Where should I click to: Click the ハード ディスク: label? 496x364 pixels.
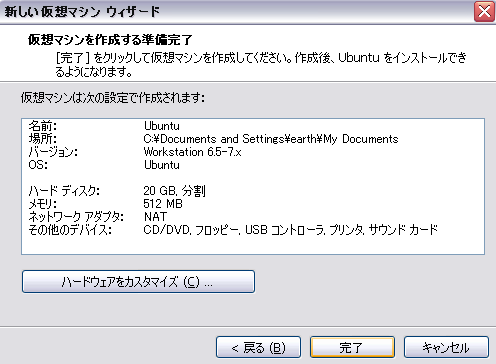[64, 191]
